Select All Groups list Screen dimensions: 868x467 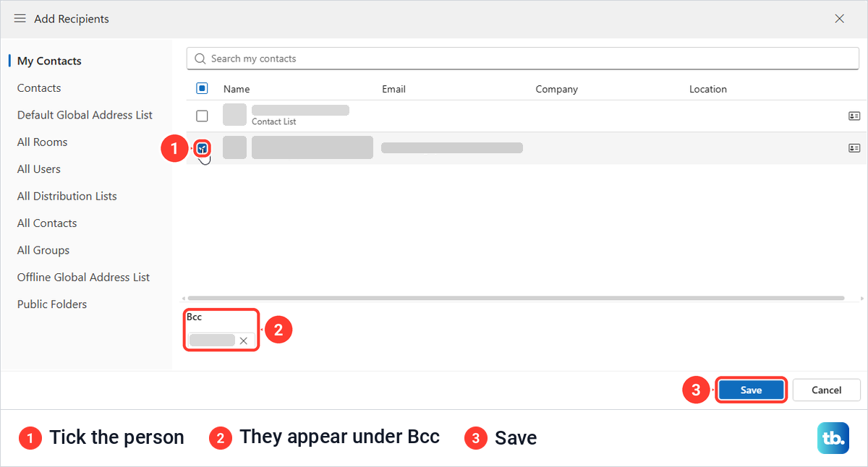43,250
